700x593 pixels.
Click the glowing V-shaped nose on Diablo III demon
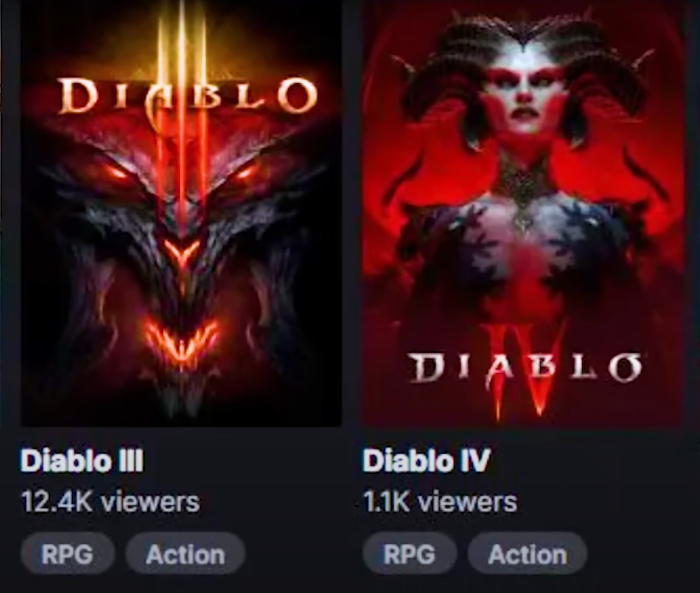tap(182, 252)
